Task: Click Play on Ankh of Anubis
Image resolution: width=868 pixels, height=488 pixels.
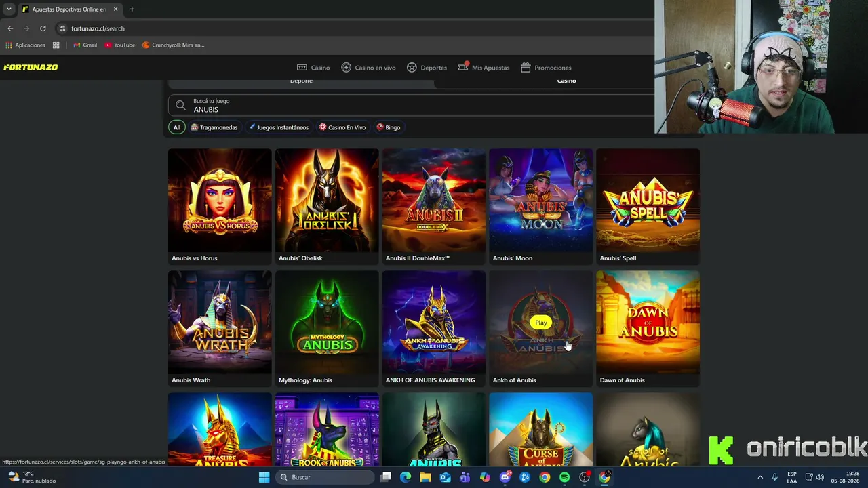Action: (x=540, y=323)
